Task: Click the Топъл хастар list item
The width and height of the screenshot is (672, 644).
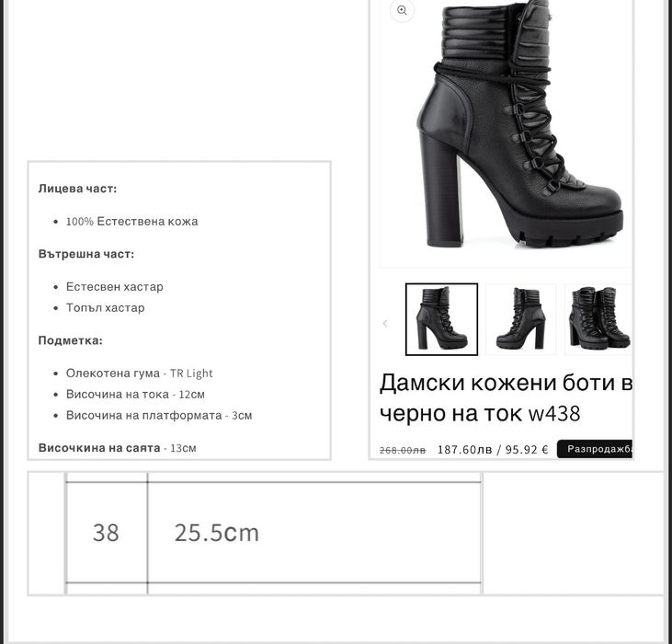Action: point(106,308)
